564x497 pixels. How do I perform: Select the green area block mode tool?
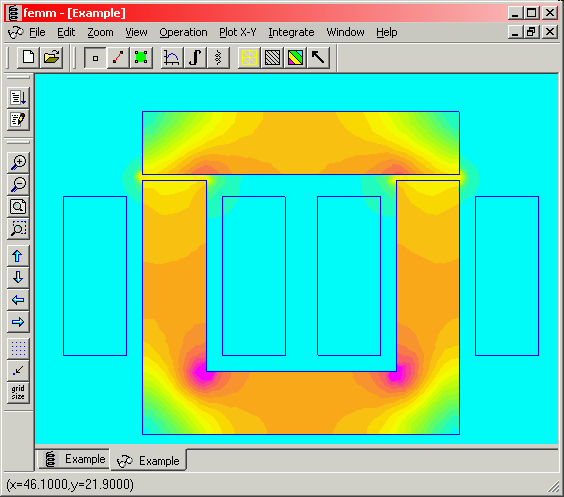pos(141,58)
